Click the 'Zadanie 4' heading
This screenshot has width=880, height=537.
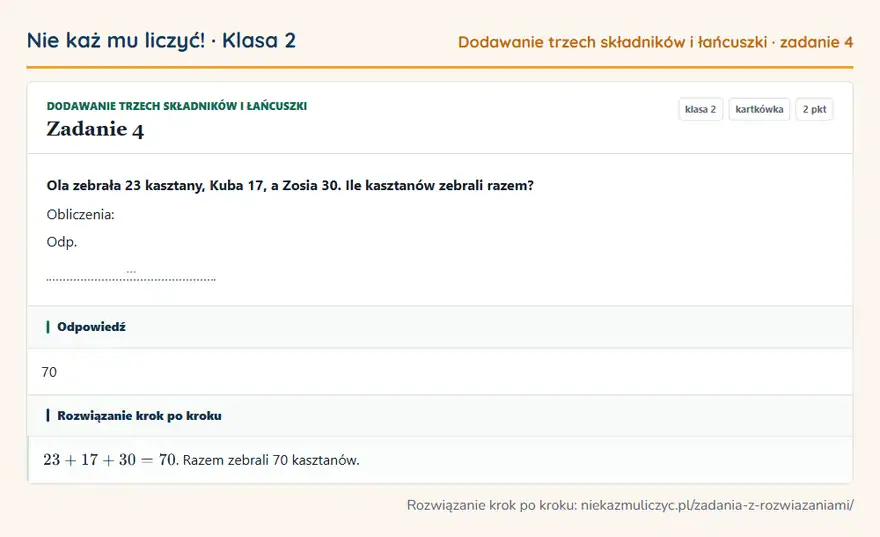point(95,130)
